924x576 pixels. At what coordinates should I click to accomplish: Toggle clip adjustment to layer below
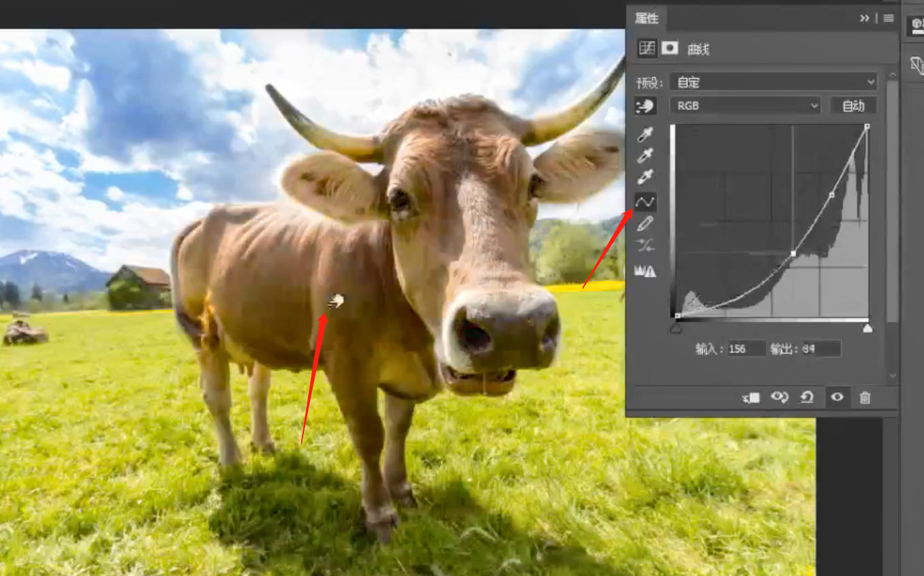[751, 398]
